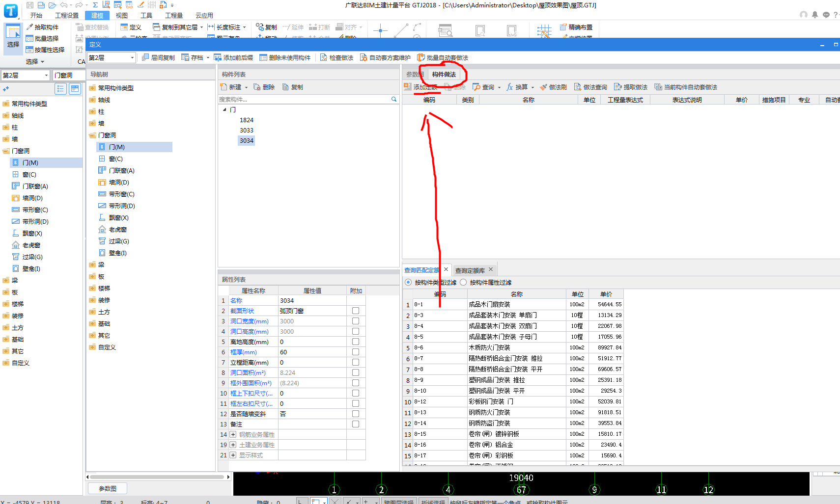Select quota row 8-6 木质防火门安装
The width and height of the screenshot is (840, 504).
(x=513, y=347)
